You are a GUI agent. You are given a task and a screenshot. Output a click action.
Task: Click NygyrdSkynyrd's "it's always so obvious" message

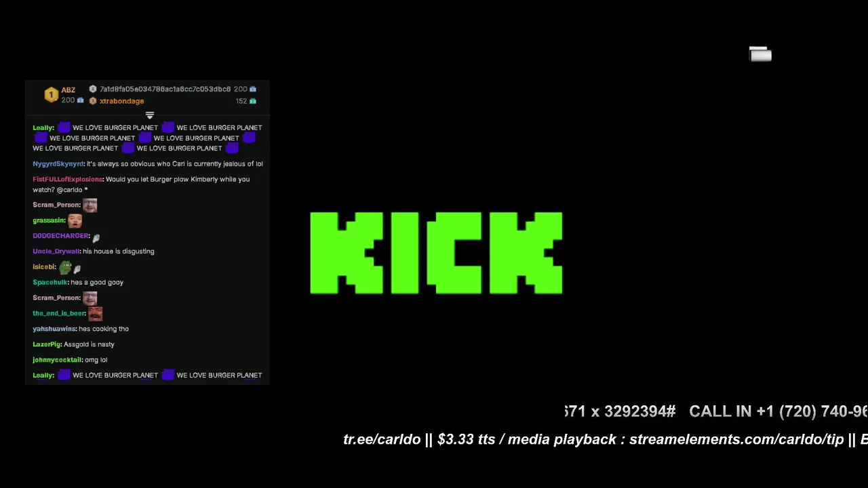tap(175, 164)
